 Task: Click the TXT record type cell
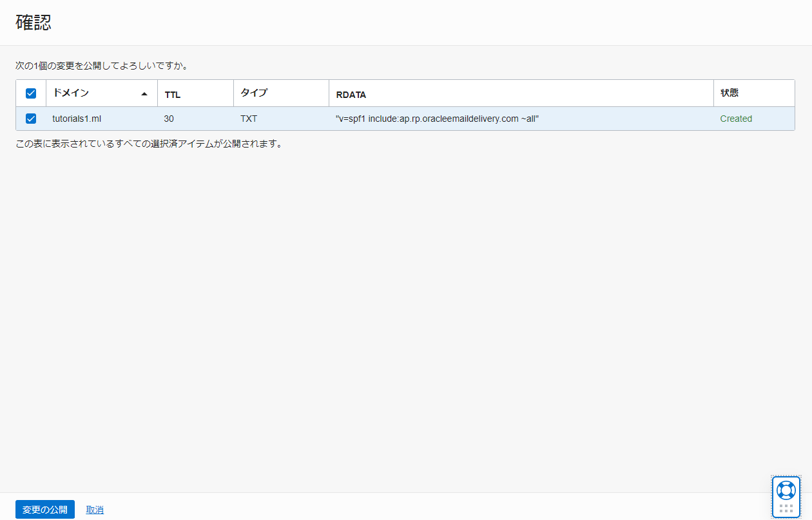[249, 119]
